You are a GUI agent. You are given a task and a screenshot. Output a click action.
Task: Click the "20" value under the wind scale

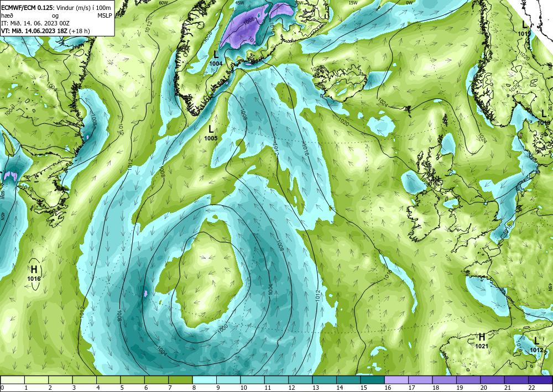[483, 388]
